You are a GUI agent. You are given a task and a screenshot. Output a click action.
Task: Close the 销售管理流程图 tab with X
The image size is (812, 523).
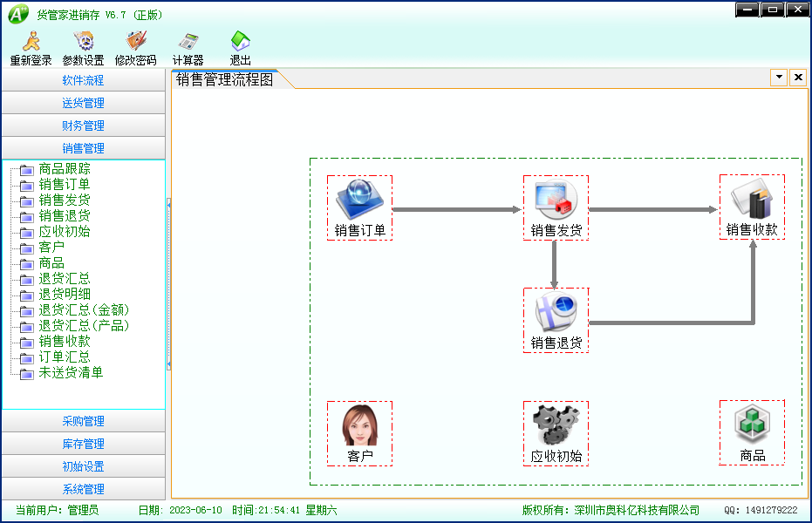pyautogui.click(x=798, y=78)
